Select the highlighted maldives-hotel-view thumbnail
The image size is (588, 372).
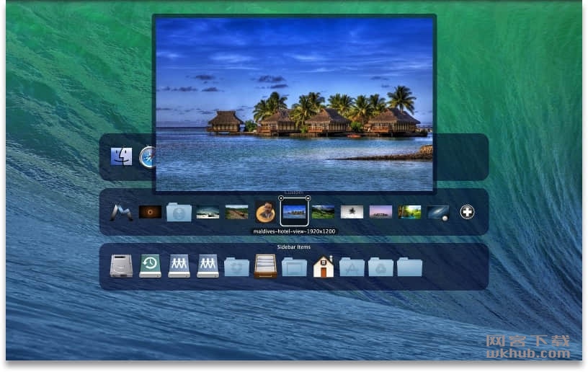tap(295, 212)
